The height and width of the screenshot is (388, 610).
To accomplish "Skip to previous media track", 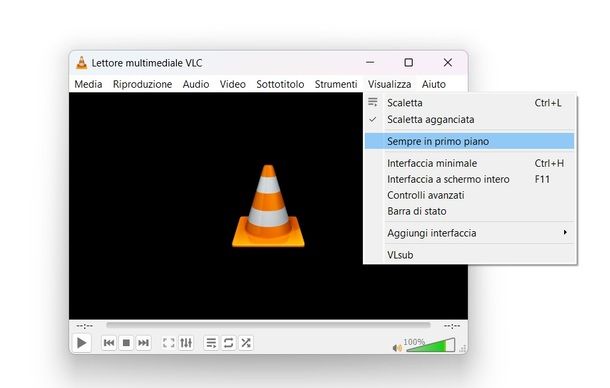I will [109, 343].
